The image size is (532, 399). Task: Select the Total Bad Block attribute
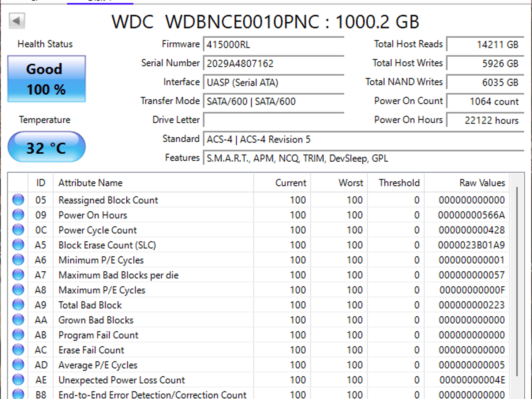90,305
